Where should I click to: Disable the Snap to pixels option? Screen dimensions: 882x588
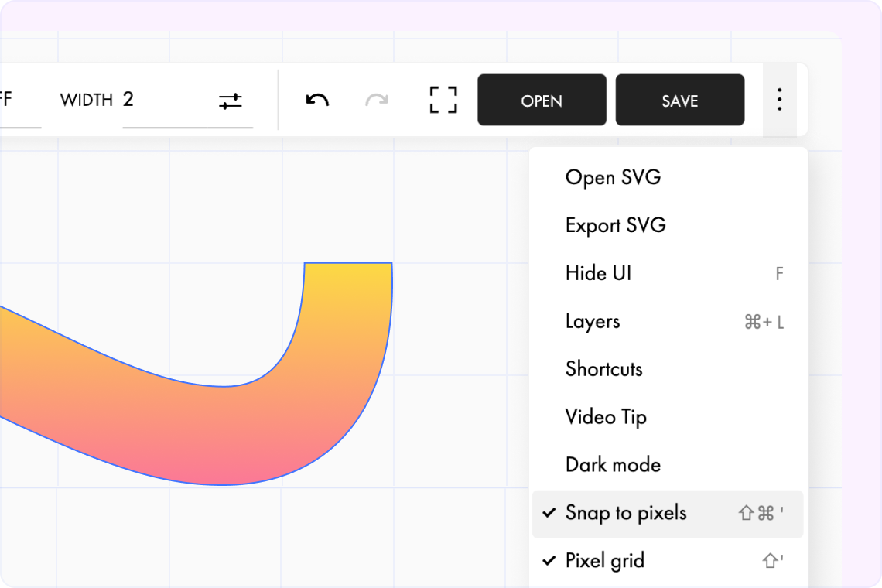pyautogui.click(x=625, y=512)
